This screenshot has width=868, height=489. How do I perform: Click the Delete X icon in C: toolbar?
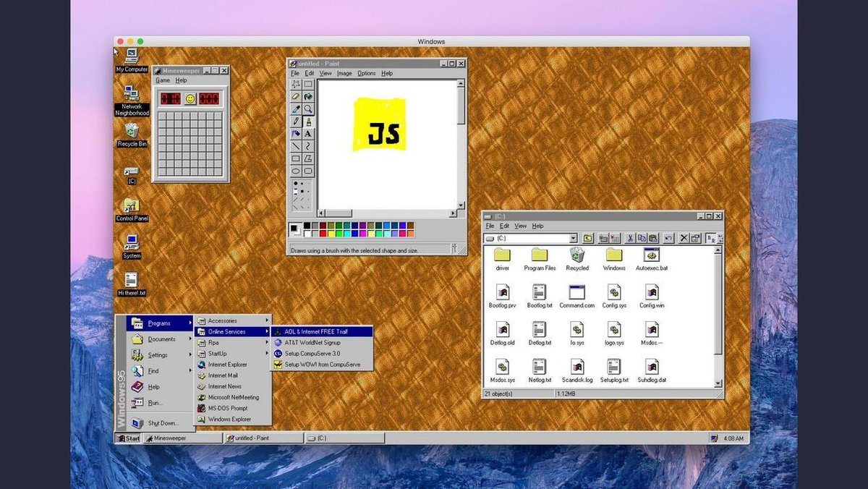[x=684, y=238]
